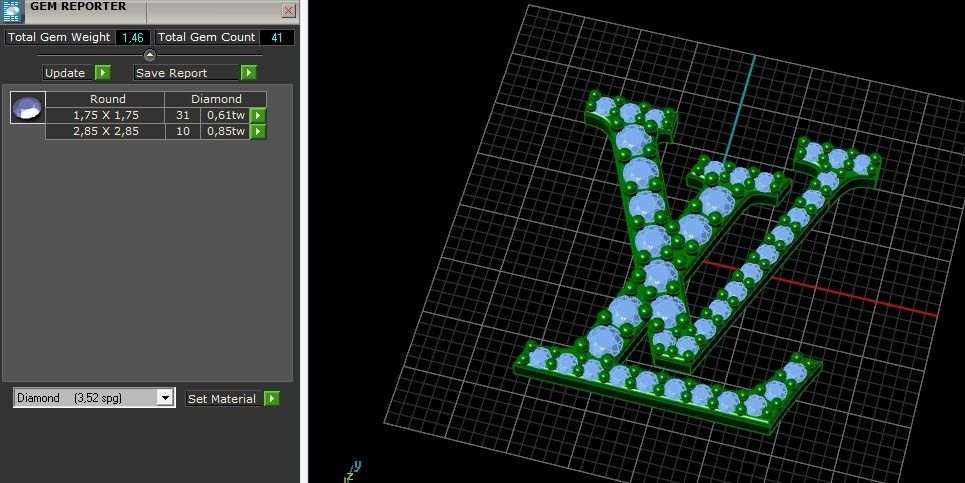Click green arrow next to Set Material
This screenshot has width=965, height=483.
271,399
